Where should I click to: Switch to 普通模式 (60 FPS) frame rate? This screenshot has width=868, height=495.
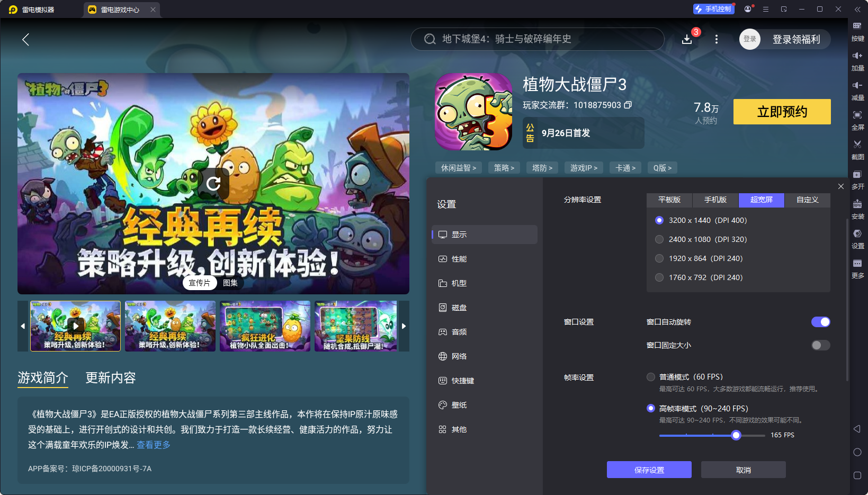[651, 377]
